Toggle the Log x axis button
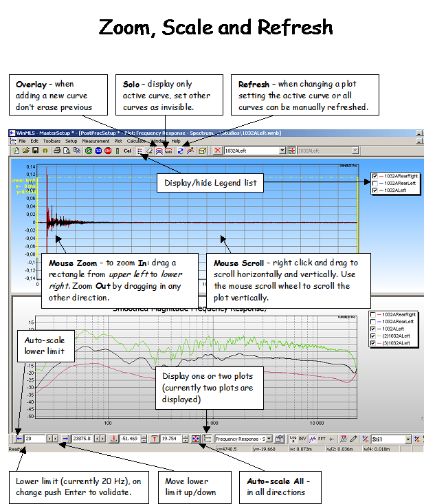424x504 pixels. pos(293,439)
